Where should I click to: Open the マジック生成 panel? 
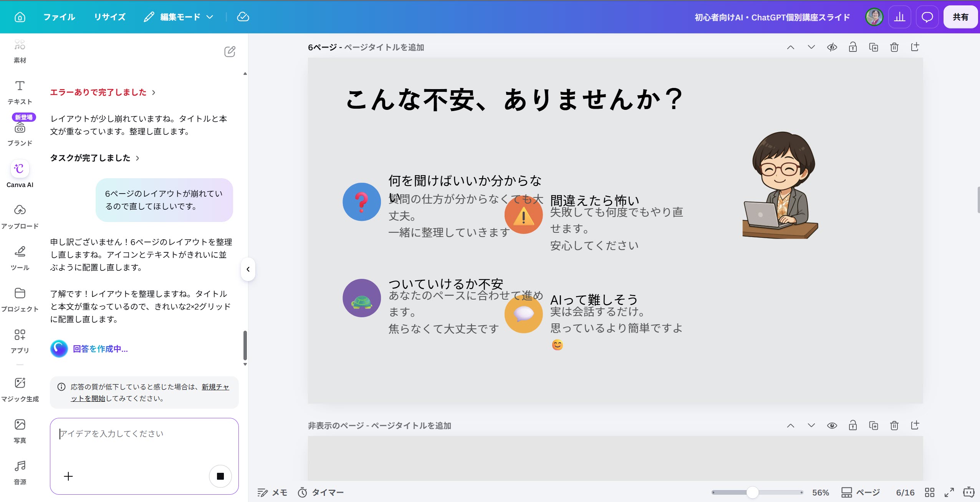point(20,389)
